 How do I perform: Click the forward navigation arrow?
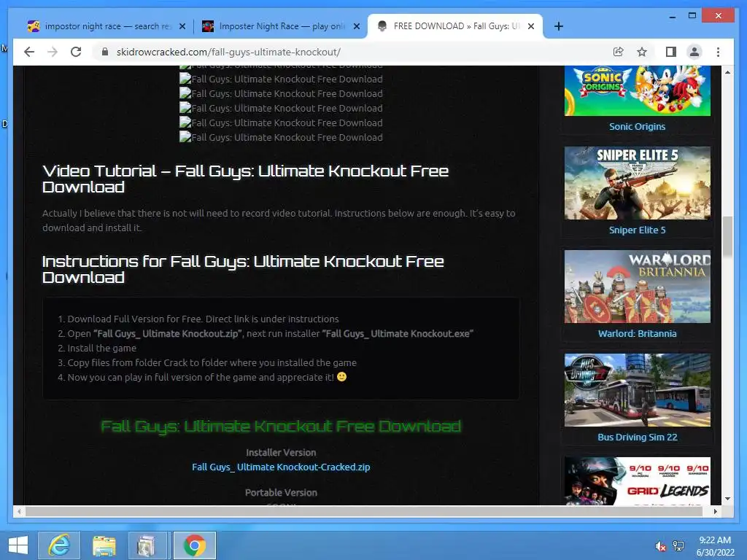point(53,52)
